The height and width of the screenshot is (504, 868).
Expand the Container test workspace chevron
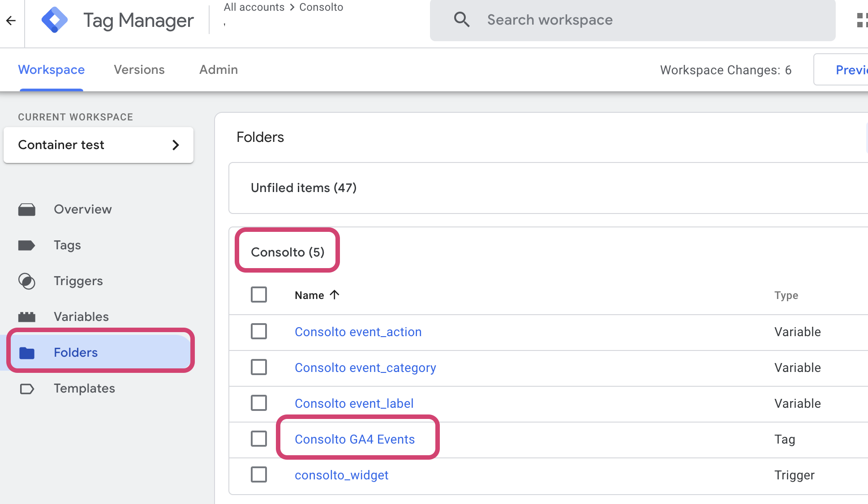[x=176, y=145]
